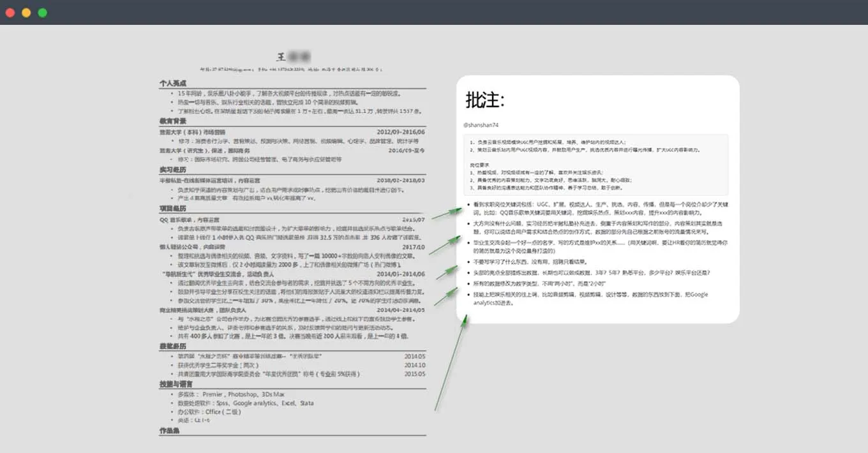Click the 岗位要求 label in the quote box
The height and width of the screenshot is (453, 868).
click(x=478, y=165)
